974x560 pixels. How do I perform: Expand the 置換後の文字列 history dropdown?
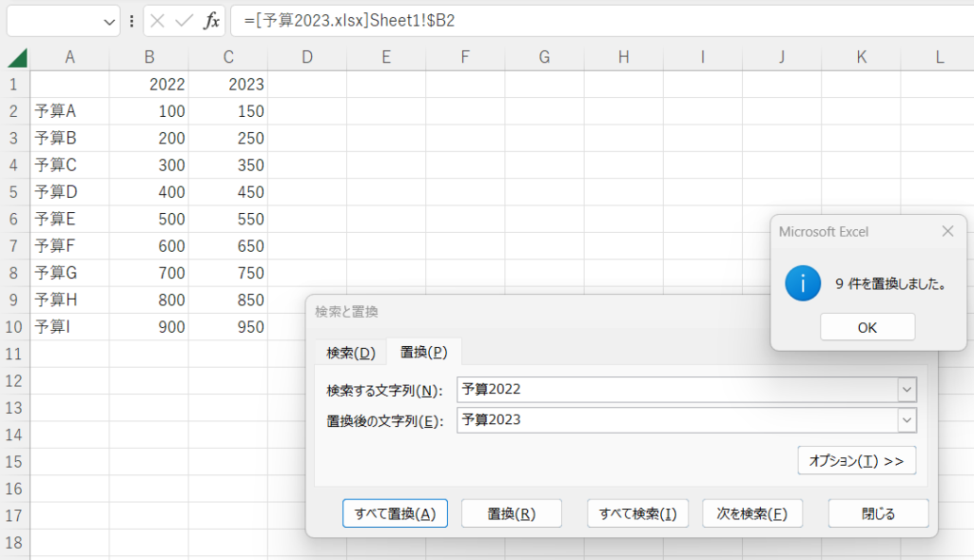906,420
